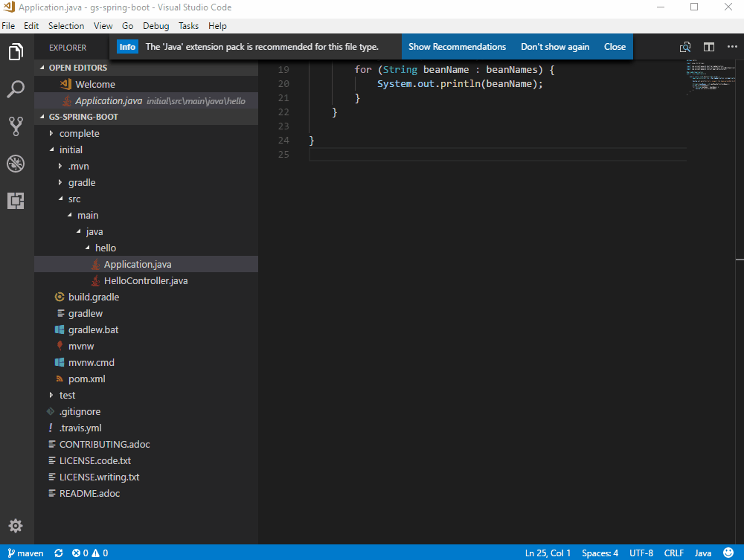The height and width of the screenshot is (560, 744).
Task: Split the editor using the toolbar icon
Action: coord(708,46)
